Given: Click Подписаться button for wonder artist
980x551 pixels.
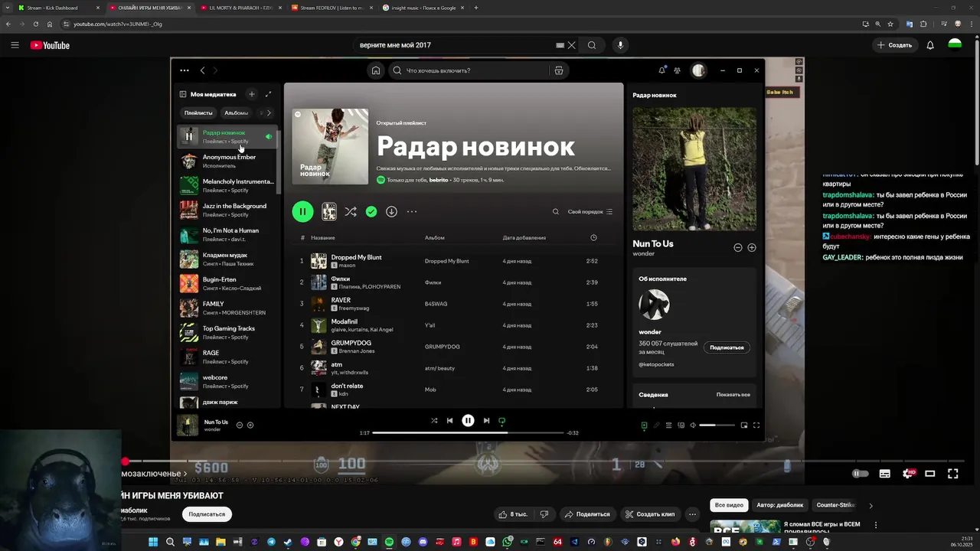Looking at the screenshot, I should [727, 347].
